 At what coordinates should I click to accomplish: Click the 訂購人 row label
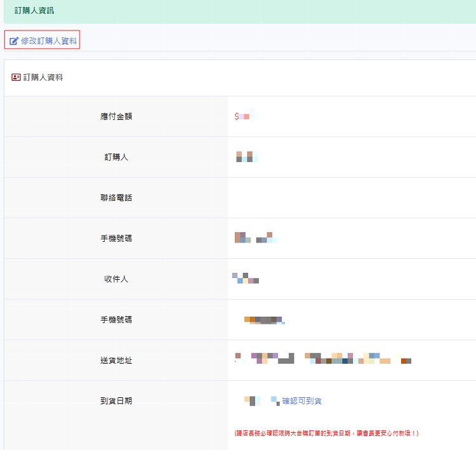coord(116,157)
